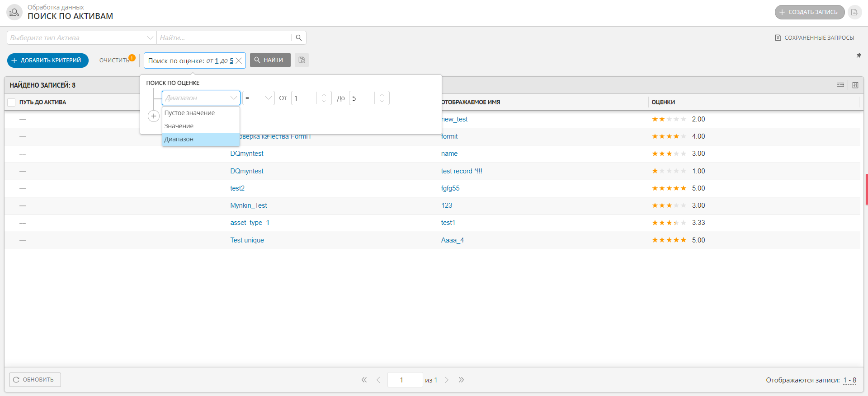Click Добавить критерий button
Viewport: 868px width, 396px height.
click(x=48, y=61)
